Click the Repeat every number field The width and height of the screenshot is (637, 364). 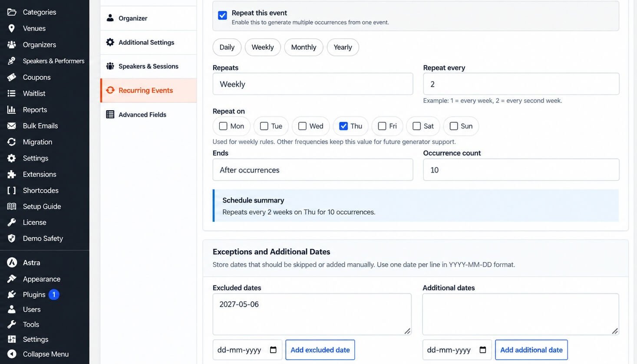(521, 84)
